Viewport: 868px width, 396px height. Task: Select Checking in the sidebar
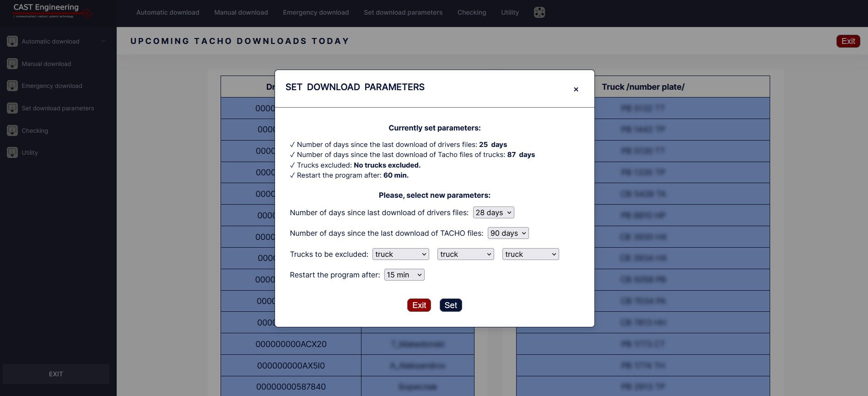[35, 130]
